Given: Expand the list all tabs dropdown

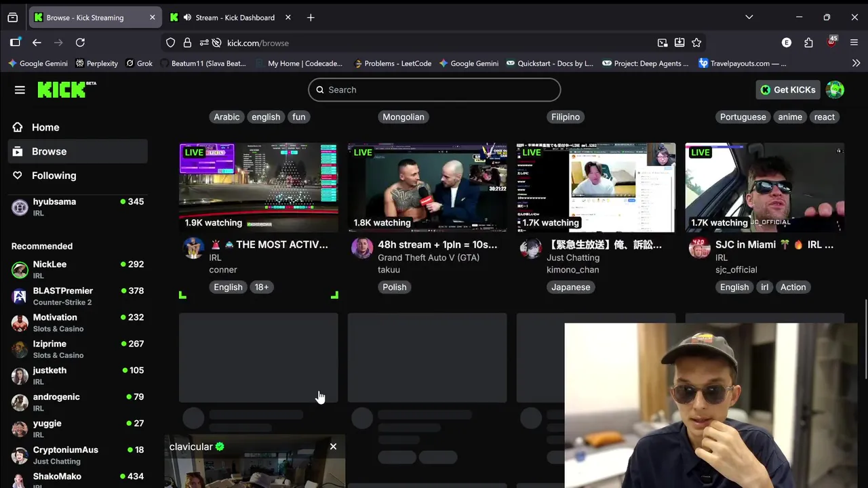Looking at the screenshot, I should (x=749, y=17).
